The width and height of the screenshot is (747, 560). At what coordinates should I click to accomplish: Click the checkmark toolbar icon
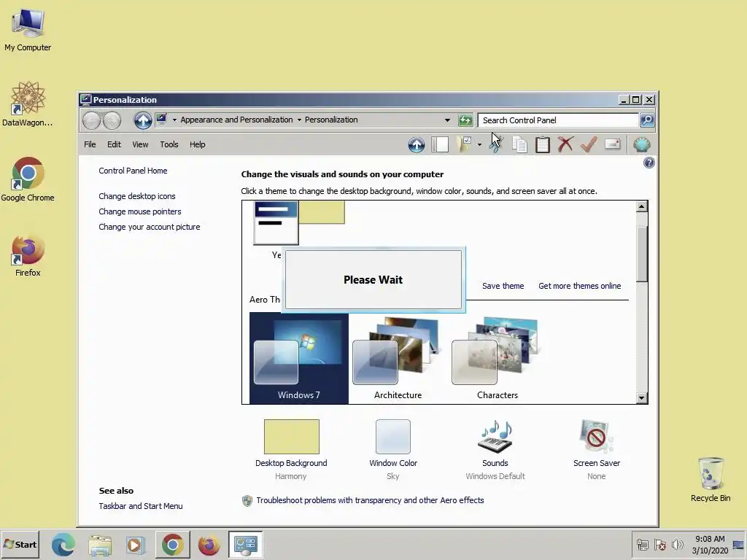589,145
